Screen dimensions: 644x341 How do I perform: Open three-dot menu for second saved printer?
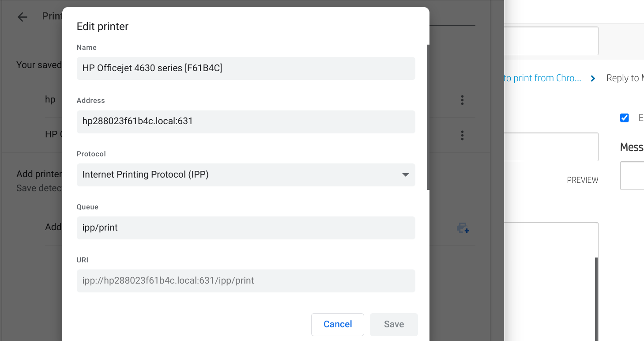click(462, 135)
